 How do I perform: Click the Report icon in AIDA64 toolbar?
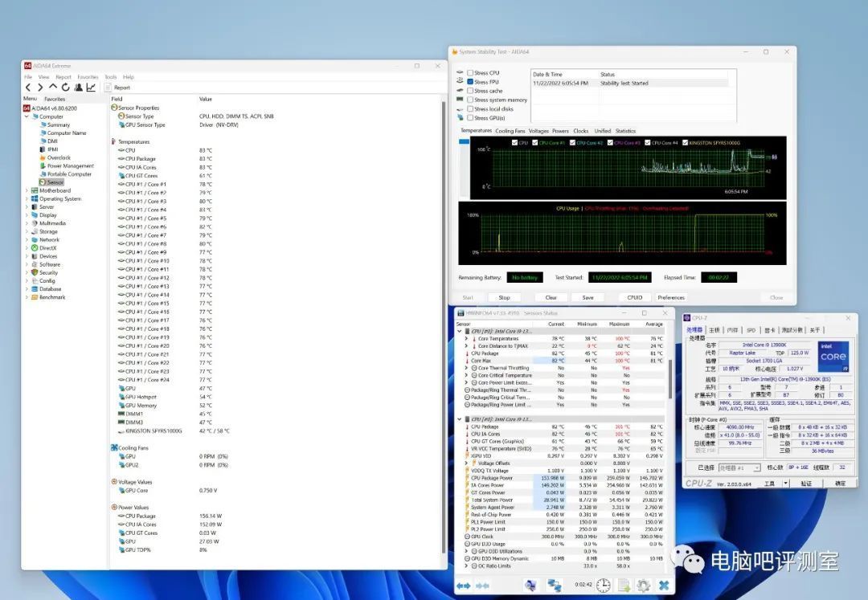click(108, 88)
